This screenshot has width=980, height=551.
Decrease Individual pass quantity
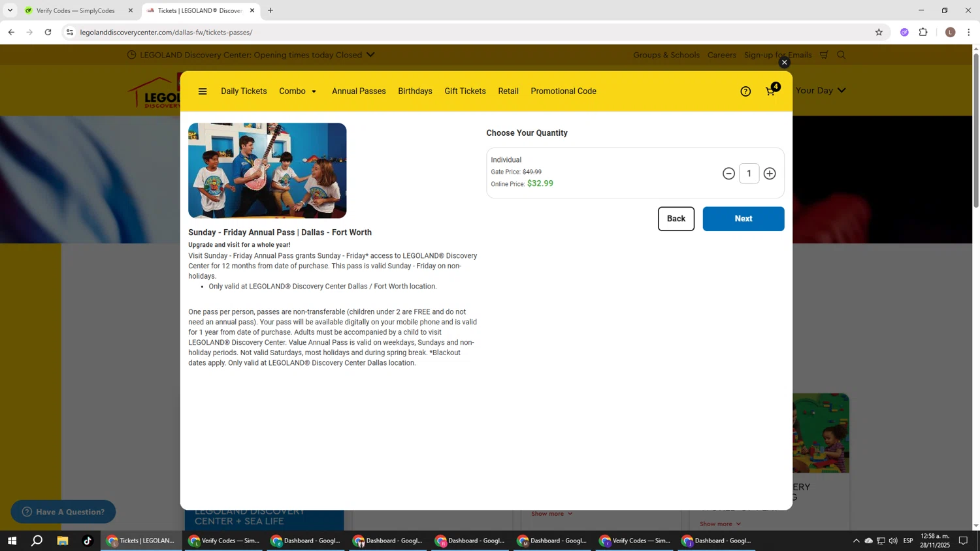728,174
